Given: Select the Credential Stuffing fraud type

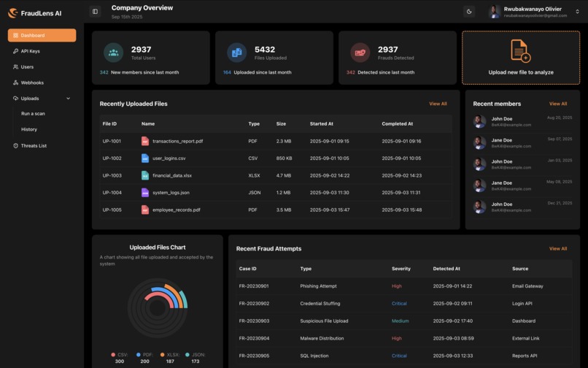Looking at the screenshot, I should [320, 304].
